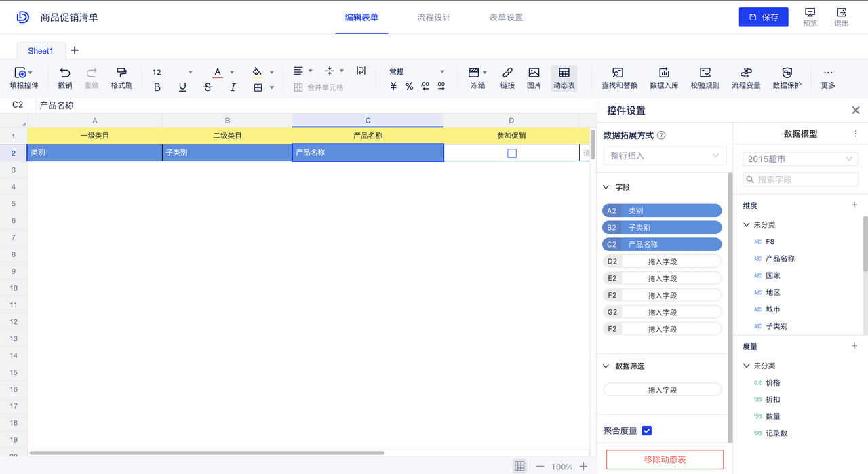
Task: Open Find and Replace (查找和替换)
Action: coord(619,73)
